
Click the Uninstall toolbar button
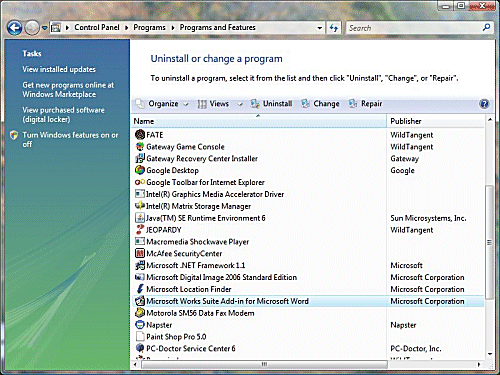pos(272,104)
